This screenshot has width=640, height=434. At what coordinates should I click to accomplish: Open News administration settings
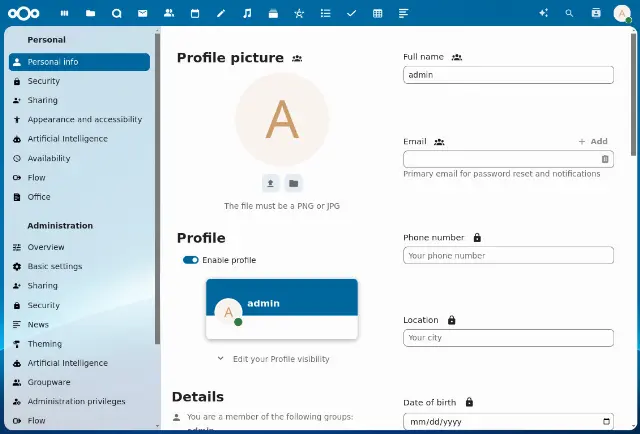pos(79,325)
